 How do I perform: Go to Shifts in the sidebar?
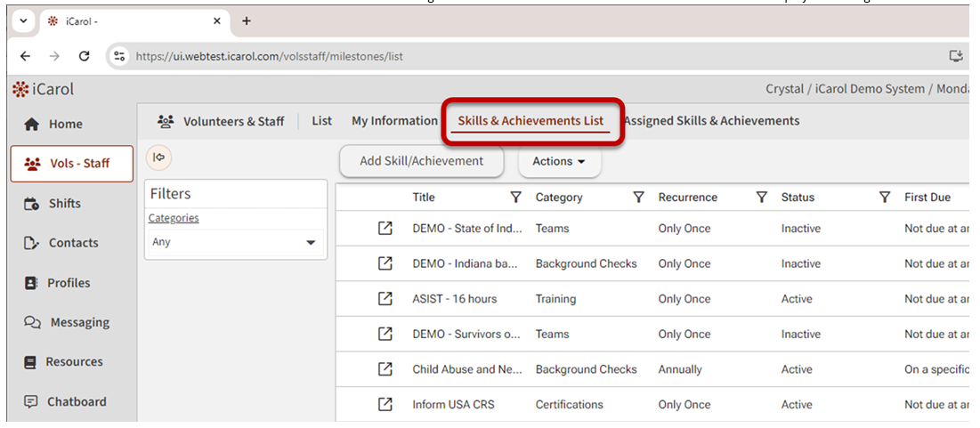coord(64,204)
